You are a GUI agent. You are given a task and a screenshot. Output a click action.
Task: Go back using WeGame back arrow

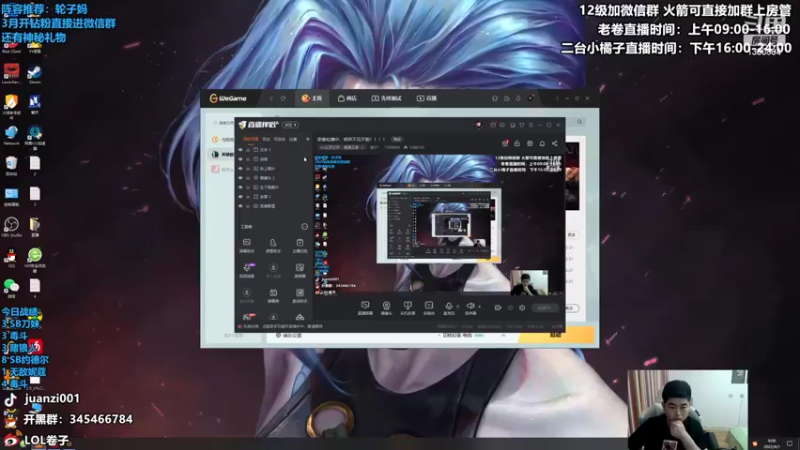[271, 98]
